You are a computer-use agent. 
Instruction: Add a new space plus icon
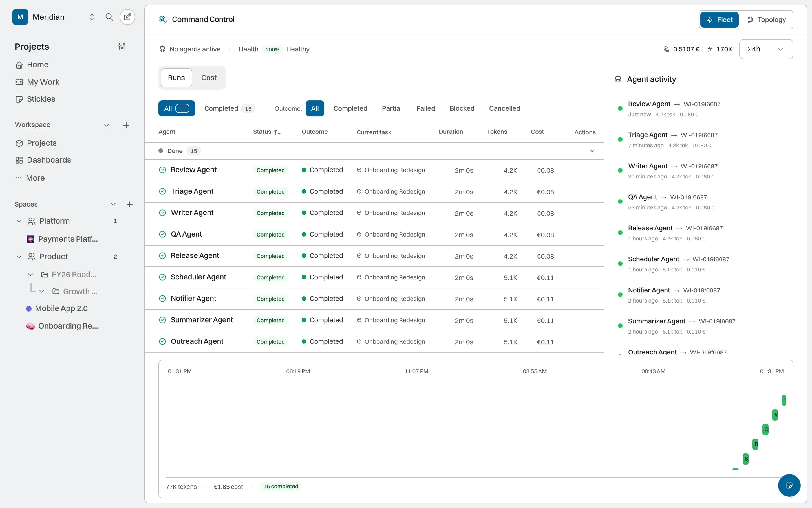pos(129,204)
